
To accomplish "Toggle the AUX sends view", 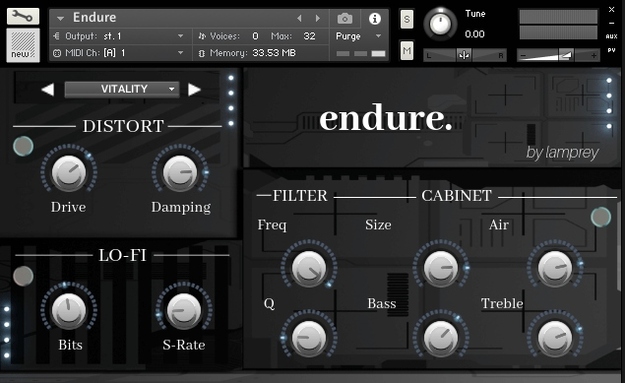I will click(x=611, y=37).
